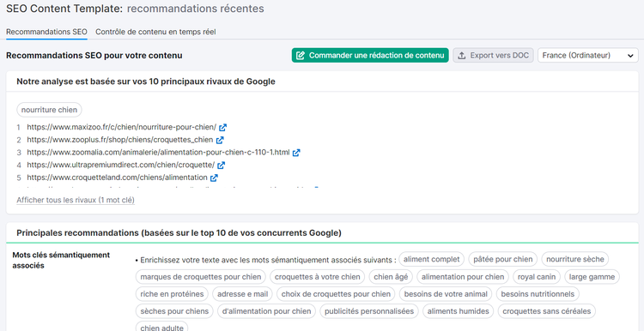Viewport: 644px width, 331px height.
Task: Click the besoins nutritionnels keyword chip
Action: 538,294
